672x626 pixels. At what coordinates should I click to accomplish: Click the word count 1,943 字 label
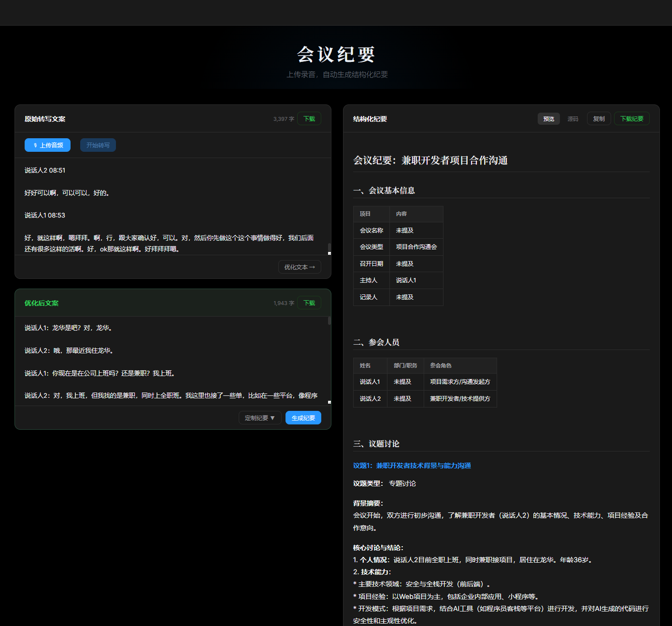point(283,303)
